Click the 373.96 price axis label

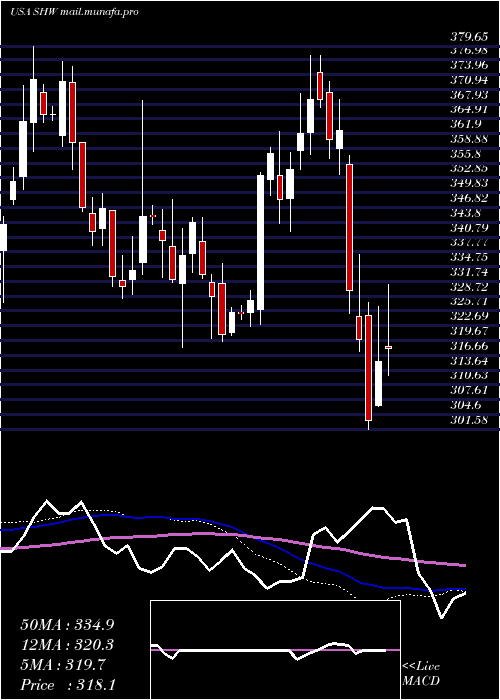468,65
